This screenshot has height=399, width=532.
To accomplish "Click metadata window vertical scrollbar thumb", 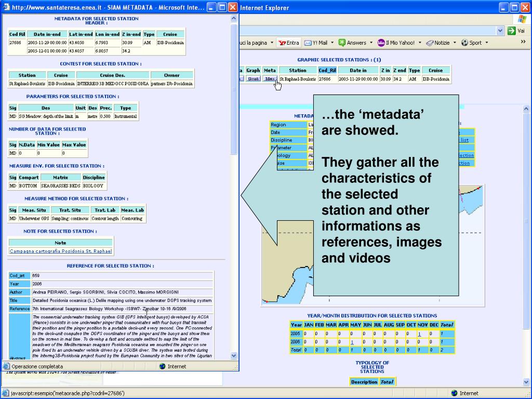I will [x=234, y=89].
